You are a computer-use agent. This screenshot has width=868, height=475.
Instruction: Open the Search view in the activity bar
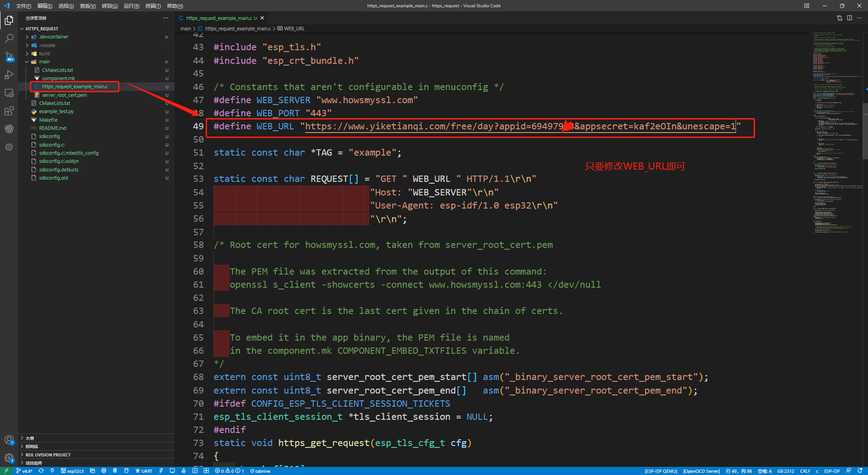(x=9, y=38)
